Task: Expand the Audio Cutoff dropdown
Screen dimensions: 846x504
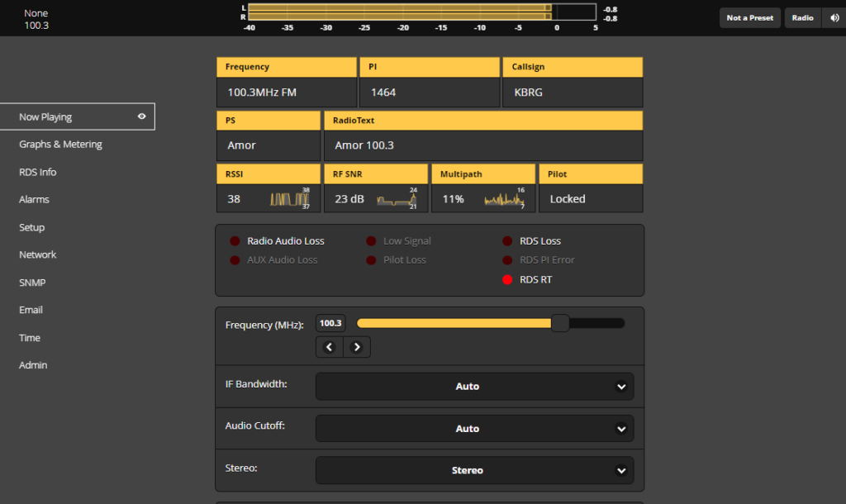Action: (x=474, y=429)
